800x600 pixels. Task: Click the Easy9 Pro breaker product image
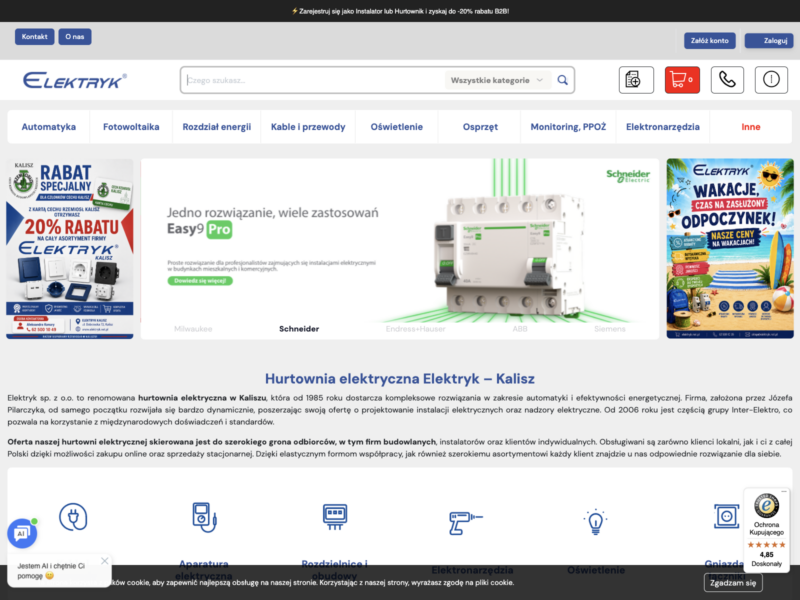tap(509, 258)
